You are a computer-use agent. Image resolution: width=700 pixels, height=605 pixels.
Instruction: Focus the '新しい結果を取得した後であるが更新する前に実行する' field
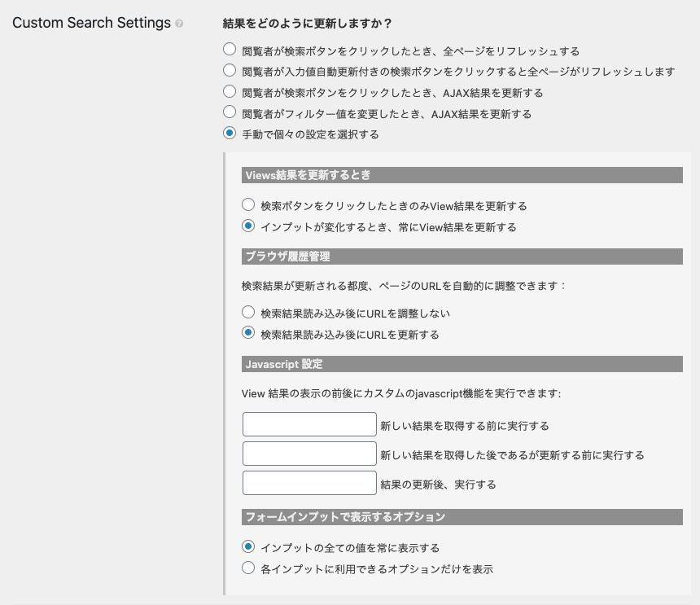[x=309, y=454]
